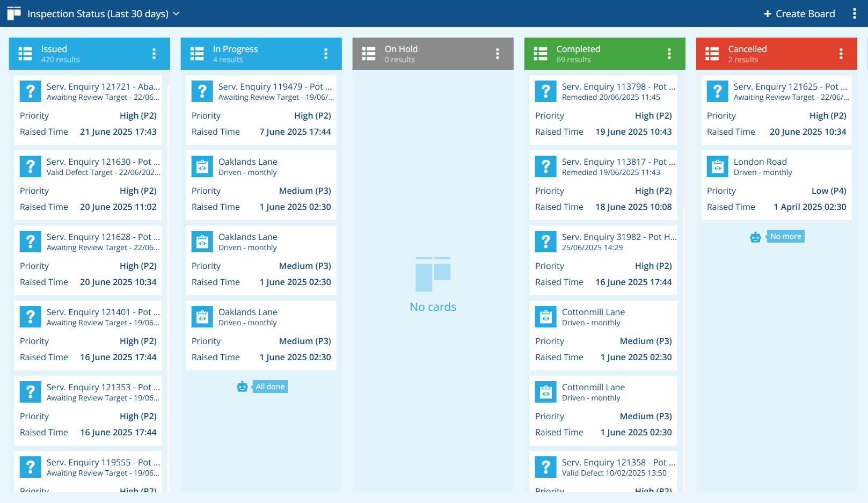
Task: Click '21 June 2025 17:43' raised time
Action: coord(118,132)
